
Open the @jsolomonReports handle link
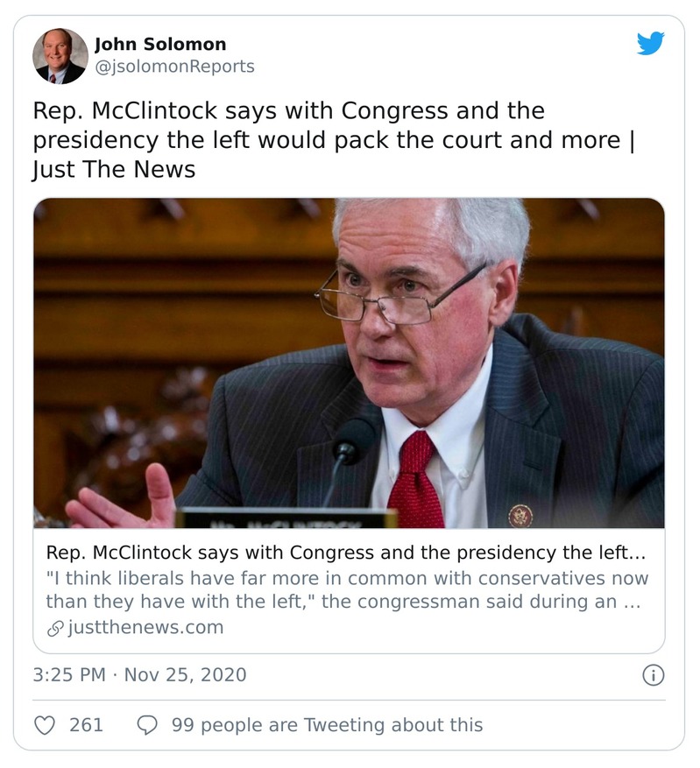point(174,67)
